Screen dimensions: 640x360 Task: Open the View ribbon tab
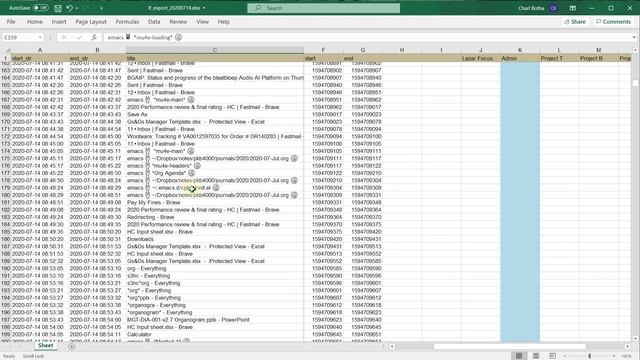[x=202, y=22]
